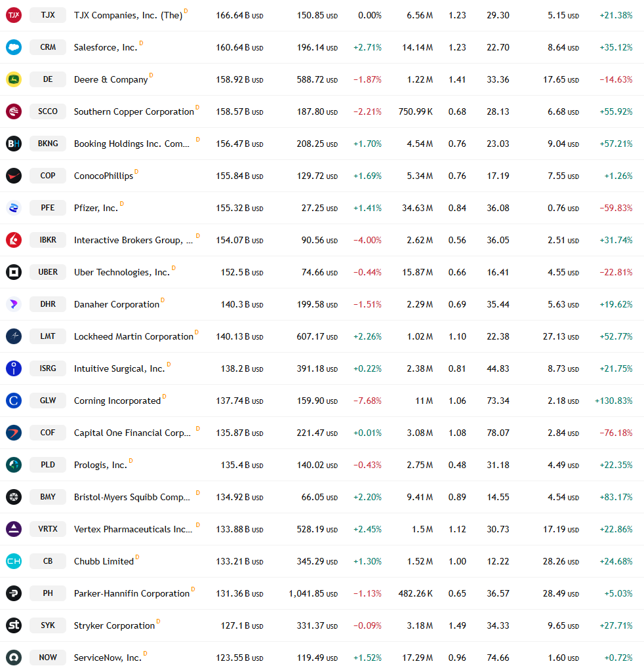This screenshot has width=644, height=670.
Task: Select the PFE ticker badge
Action: coord(48,208)
